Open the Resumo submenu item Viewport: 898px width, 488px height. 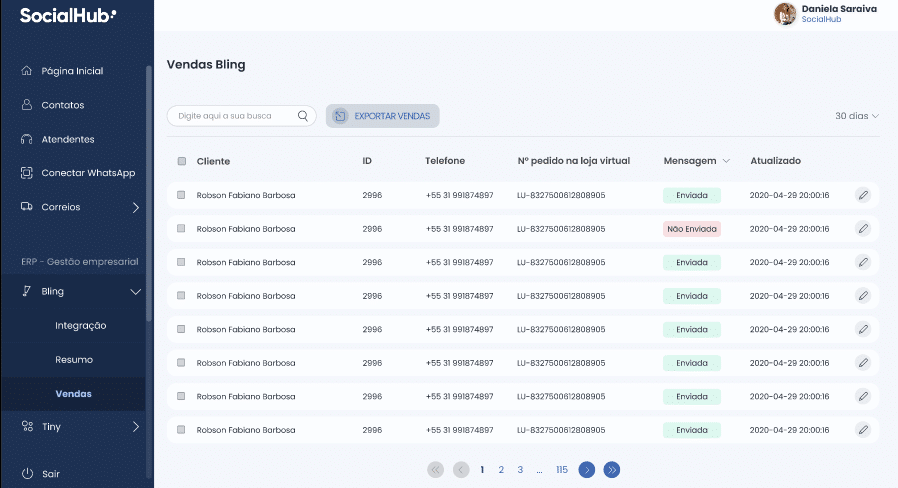coord(74,359)
